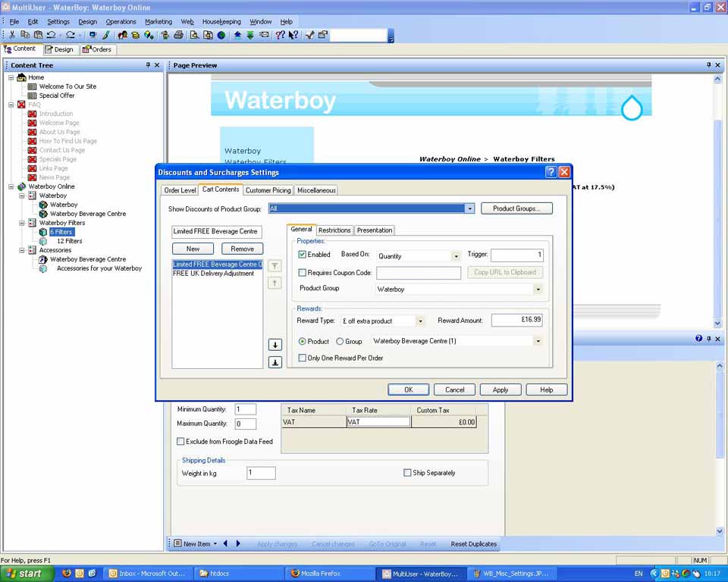
Task: Click the Print icon in the toolbar
Action: [x=178, y=35]
